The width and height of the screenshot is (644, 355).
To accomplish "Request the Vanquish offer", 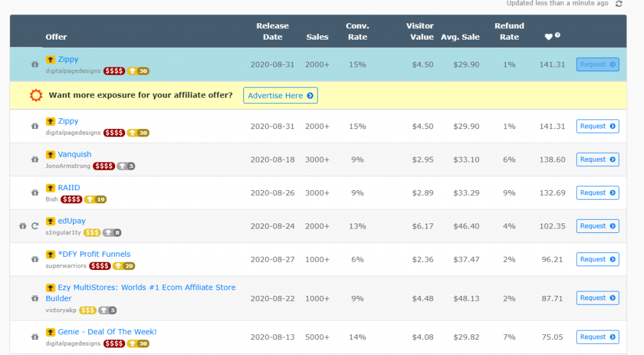I will tap(597, 160).
